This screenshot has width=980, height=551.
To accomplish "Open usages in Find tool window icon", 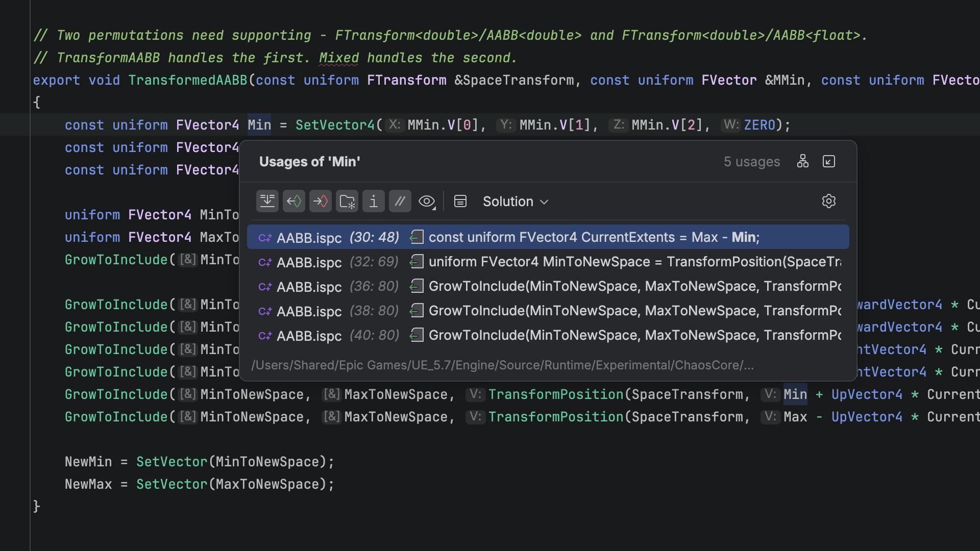I will (x=829, y=161).
